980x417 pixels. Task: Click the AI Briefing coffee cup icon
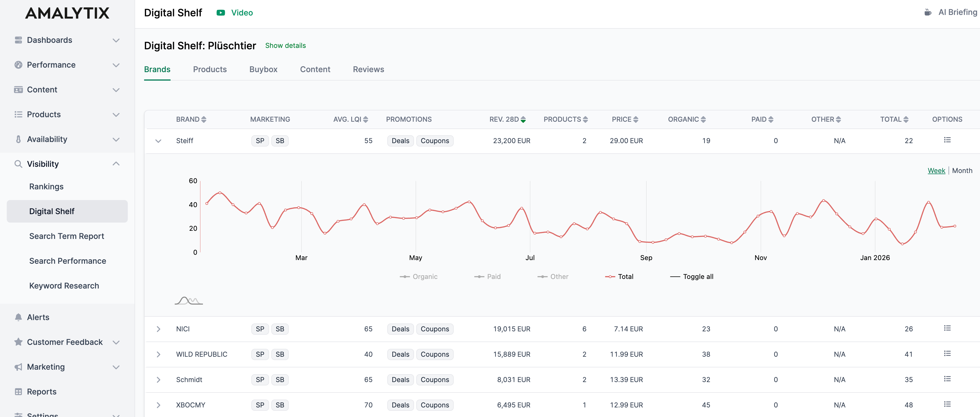[928, 13]
